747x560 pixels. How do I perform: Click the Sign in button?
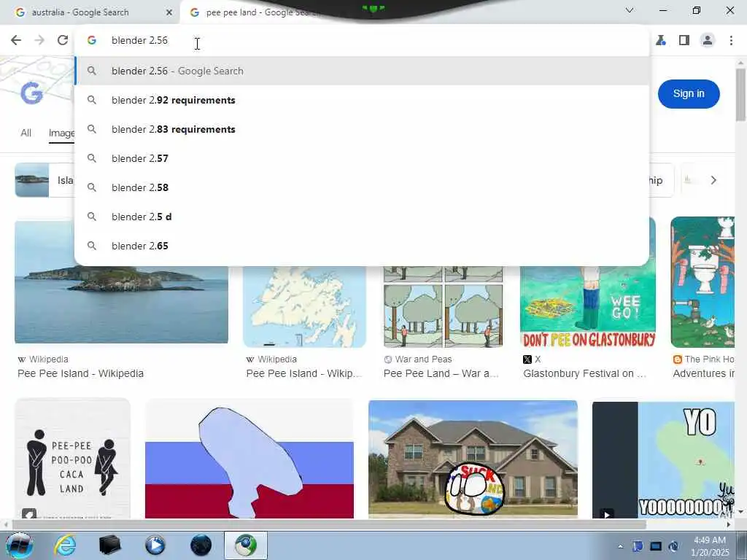[689, 94]
